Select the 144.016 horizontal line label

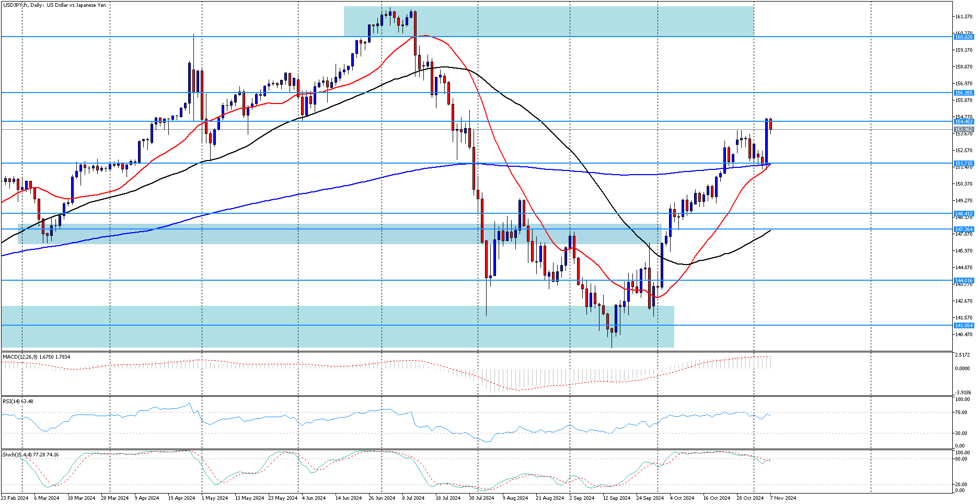coord(963,280)
